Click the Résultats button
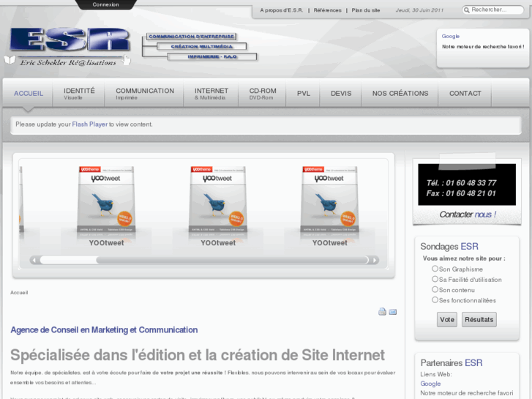Screen dimensions: 532x399 (479, 319)
